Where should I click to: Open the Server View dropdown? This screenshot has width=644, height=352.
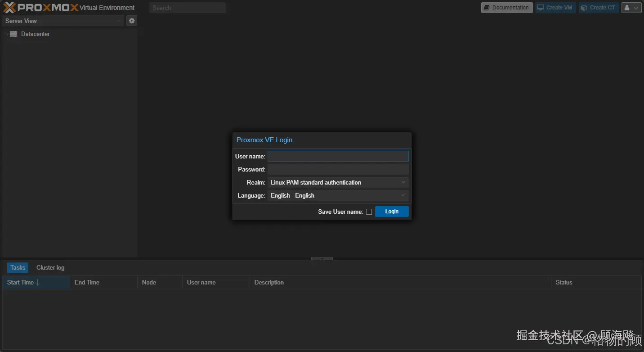[x=63, y=21]
